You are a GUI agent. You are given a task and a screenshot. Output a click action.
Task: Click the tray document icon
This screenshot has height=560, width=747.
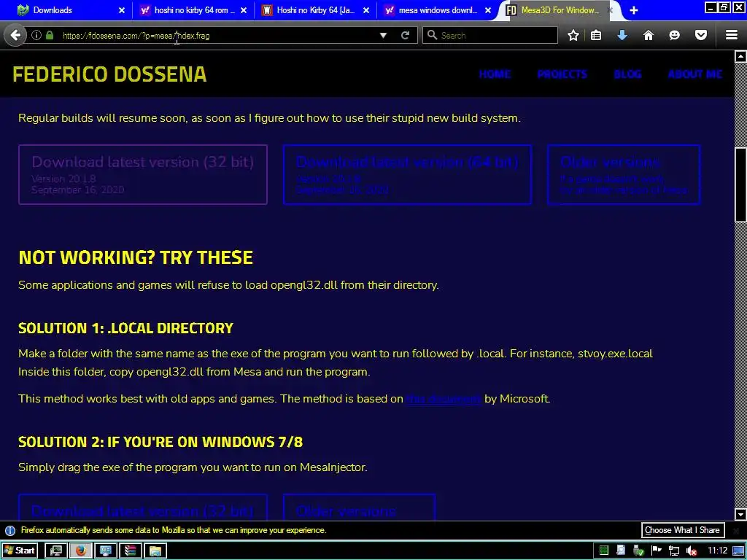[x=621, y=551]
